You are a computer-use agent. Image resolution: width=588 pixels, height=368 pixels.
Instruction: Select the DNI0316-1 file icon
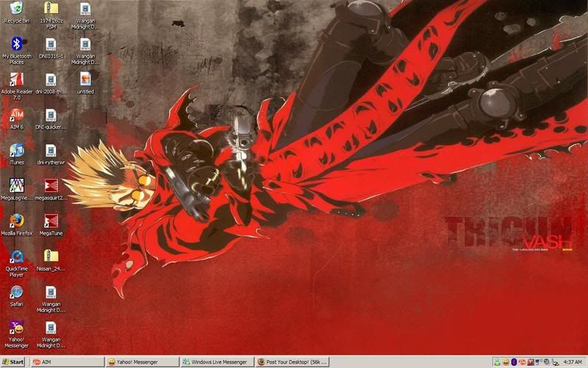click(x=51, y=45)
